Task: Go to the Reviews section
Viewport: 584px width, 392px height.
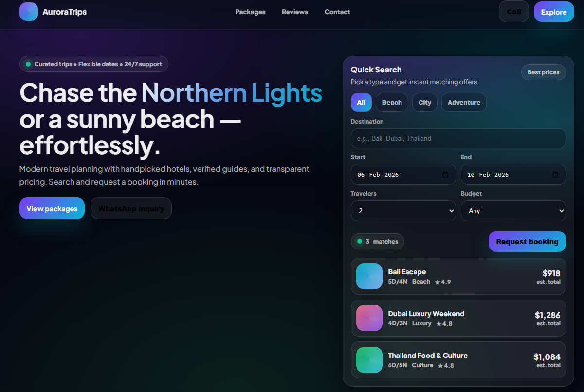Action: [295, 12]
